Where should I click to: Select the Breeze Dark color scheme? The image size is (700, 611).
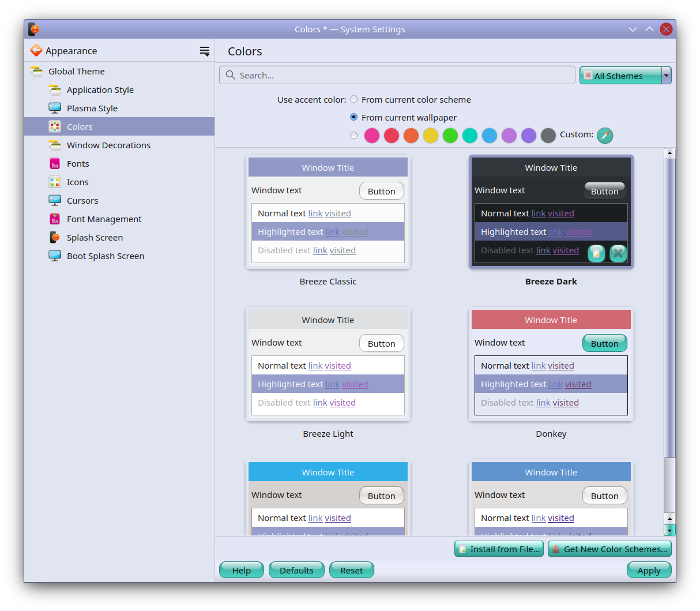click(x=551, y=213)
